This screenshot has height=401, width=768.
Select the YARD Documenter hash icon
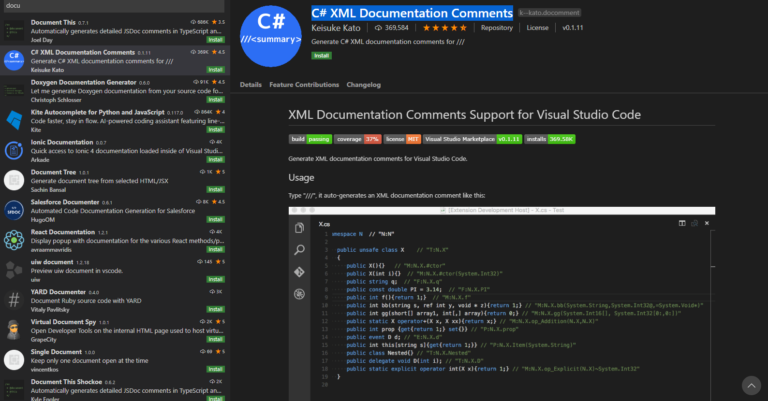14,300
